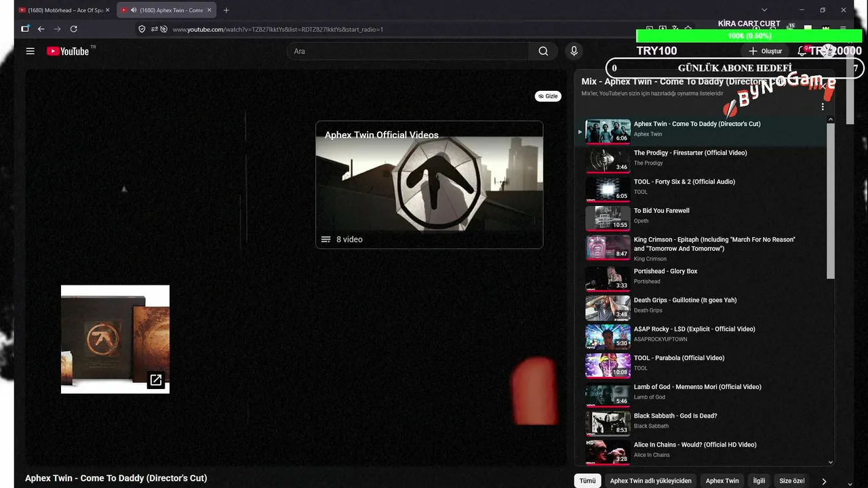
Task: Open the YouTube guide hamburger menu
Action: click(x=30, y=51)
